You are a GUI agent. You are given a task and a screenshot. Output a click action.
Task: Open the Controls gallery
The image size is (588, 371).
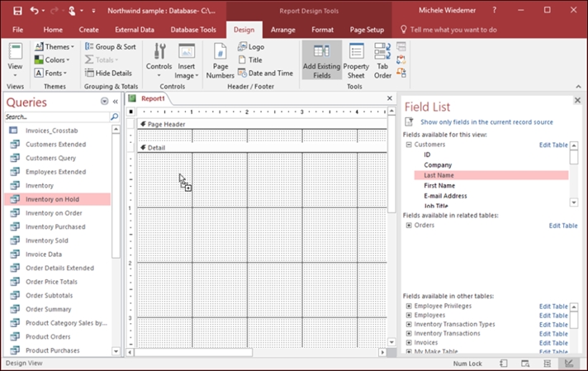159,60
